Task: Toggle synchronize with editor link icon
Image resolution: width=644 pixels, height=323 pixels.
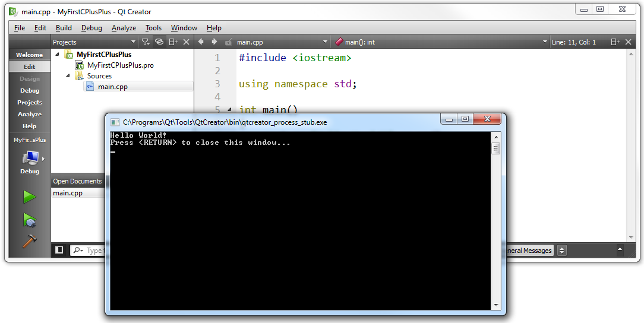Action: click(x=159, y=42)
